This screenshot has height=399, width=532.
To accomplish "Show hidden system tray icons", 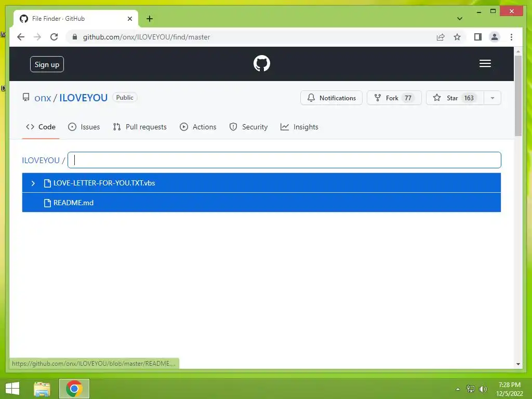I will click(x=458, y=389).
